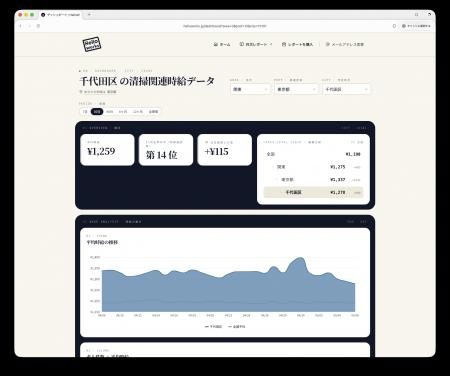Toggle the 千代田区 series in chart legend
The width and height of the screenshot is (450, 376).
pos(213,327)
